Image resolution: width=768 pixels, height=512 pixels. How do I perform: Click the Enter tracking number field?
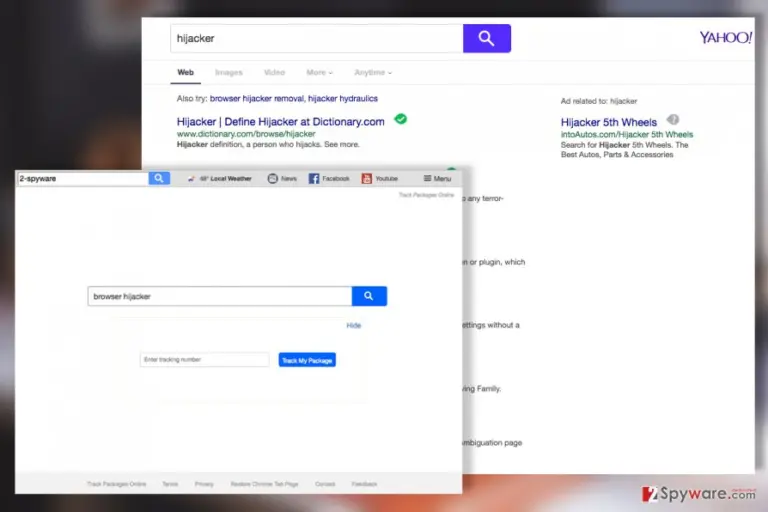(x=204, y=360)
